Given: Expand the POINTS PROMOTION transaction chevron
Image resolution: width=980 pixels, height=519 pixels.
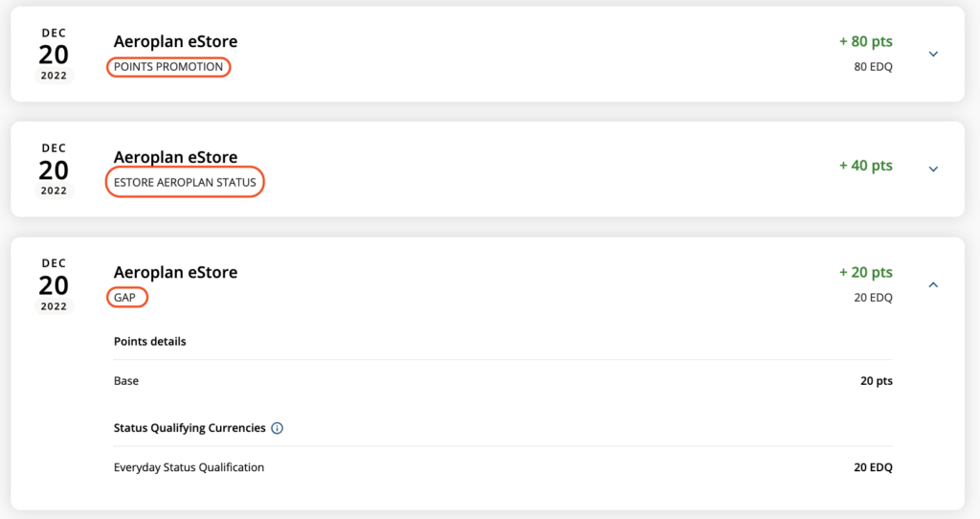Looking at the screenshot, I should 933,55.
